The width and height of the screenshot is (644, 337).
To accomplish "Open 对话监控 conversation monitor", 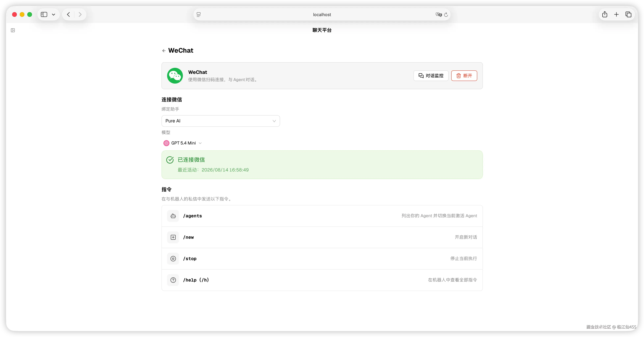I will point(431,76).
